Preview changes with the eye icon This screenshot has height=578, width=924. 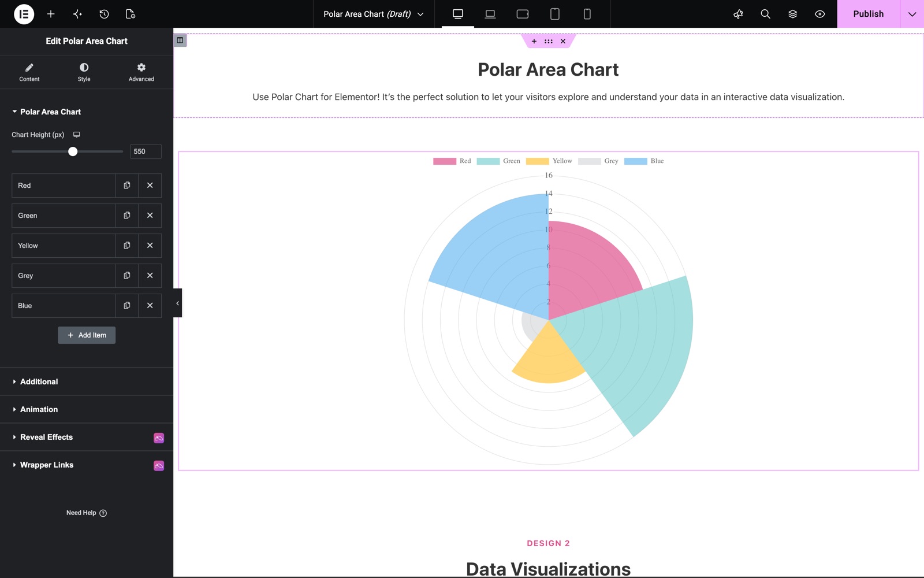click(819, 14)
